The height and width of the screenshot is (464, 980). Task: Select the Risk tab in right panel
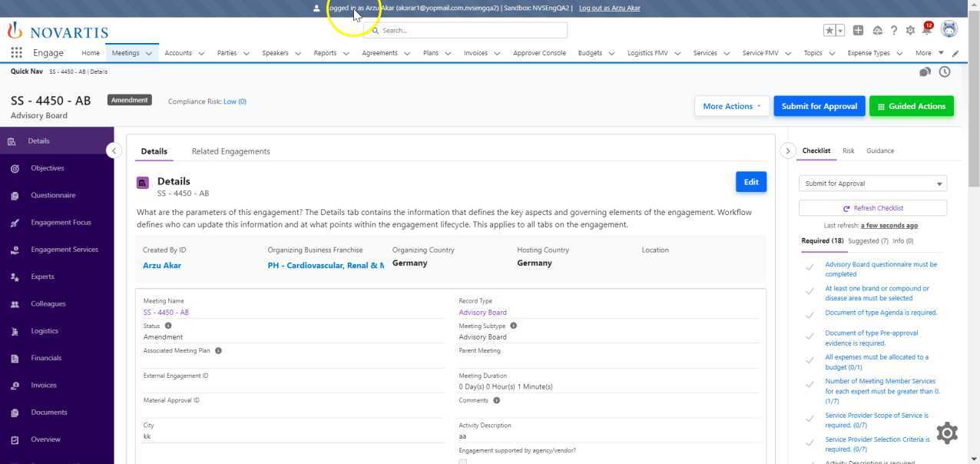point(848,151)
